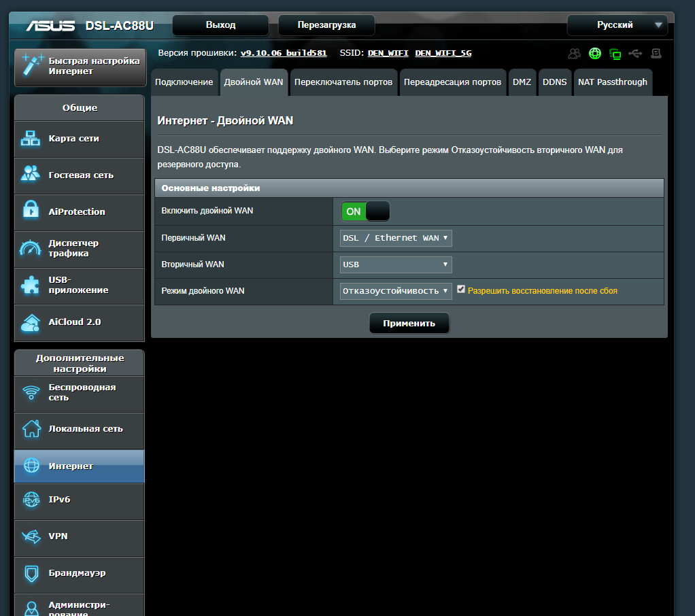This screenshot has width=695, height=616.
Task: Open the DEN_WIFI_5G SSID link
Action: pos(443,53)
